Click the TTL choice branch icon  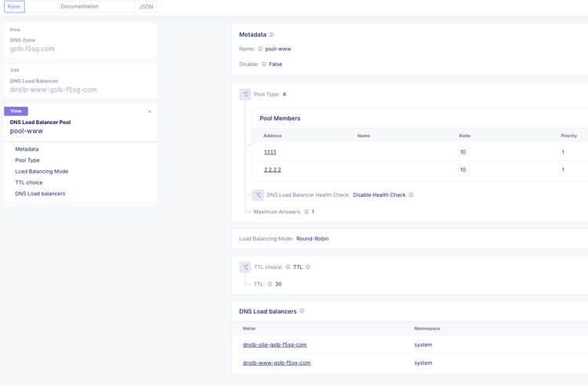[245, 268]
